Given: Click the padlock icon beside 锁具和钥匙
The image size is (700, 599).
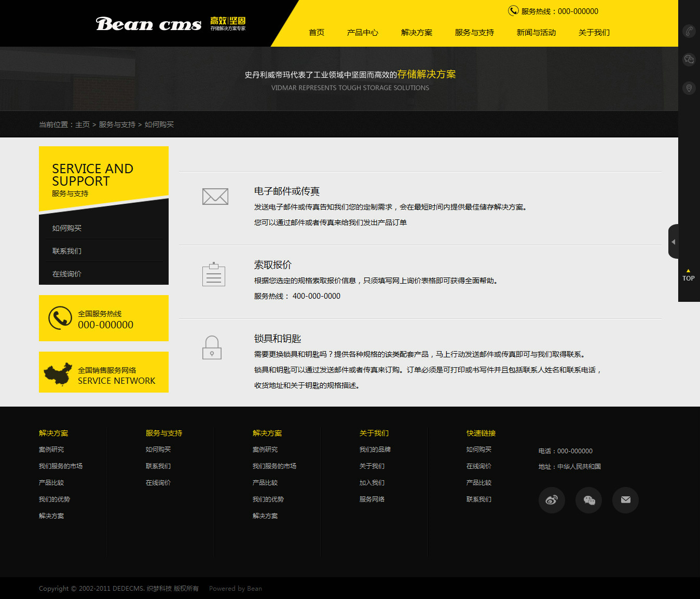Looking at the screenshot, I should pyautogui.click(x=212, y=347).
